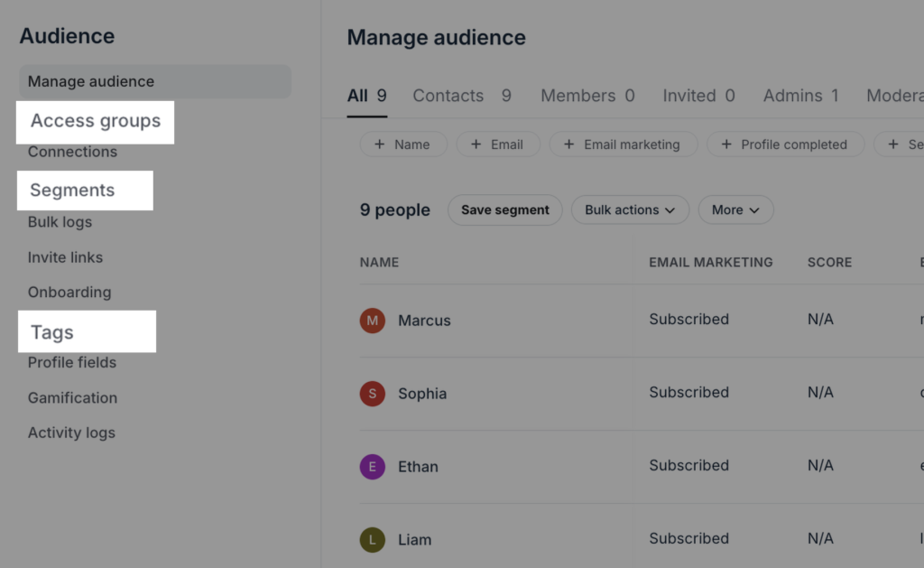
Task: Click N/A score in Marcus row
Action: pyautogui.click(x=820, y=319)
